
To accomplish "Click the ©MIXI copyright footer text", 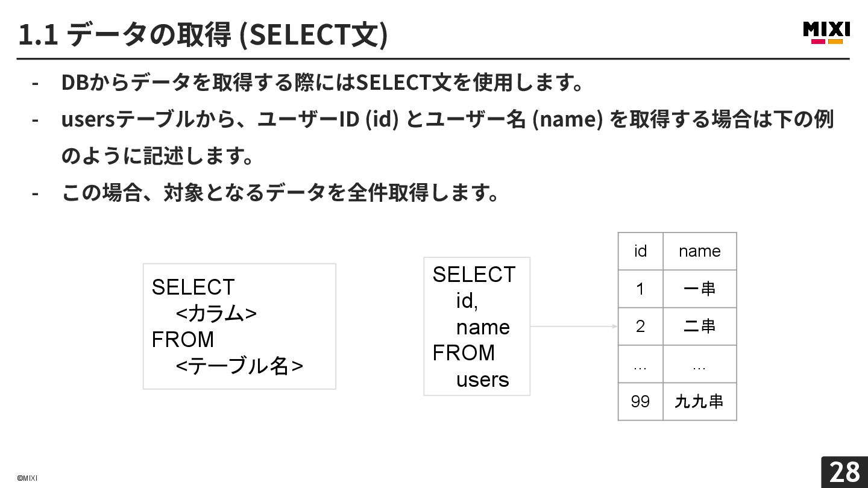I will [x=27, y=478].
